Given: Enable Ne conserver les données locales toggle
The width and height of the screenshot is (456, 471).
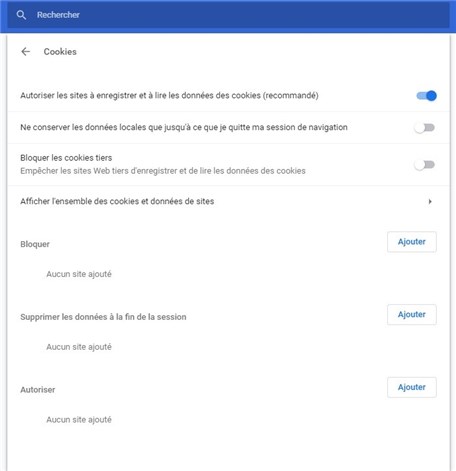Looking at the screenshot, I should [x=425, y=128].
